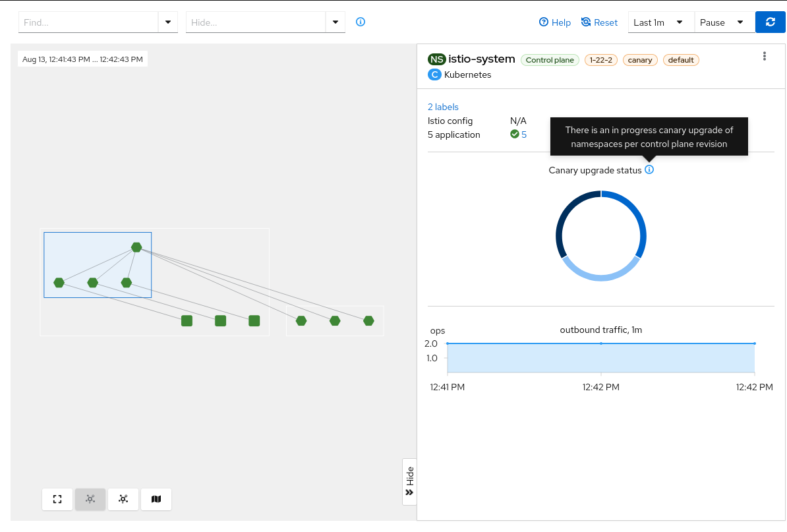Click the zoom-to-fit graph button
The width and height of the screenshot is (787, 532).
click(x=57, y=499)
